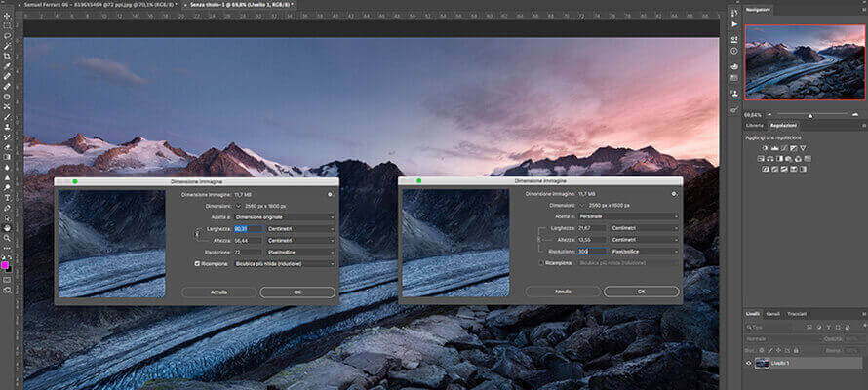Click the magenta foreground color swatch
The height and width of the screenshot is (390, 868).
click(6, 264)
